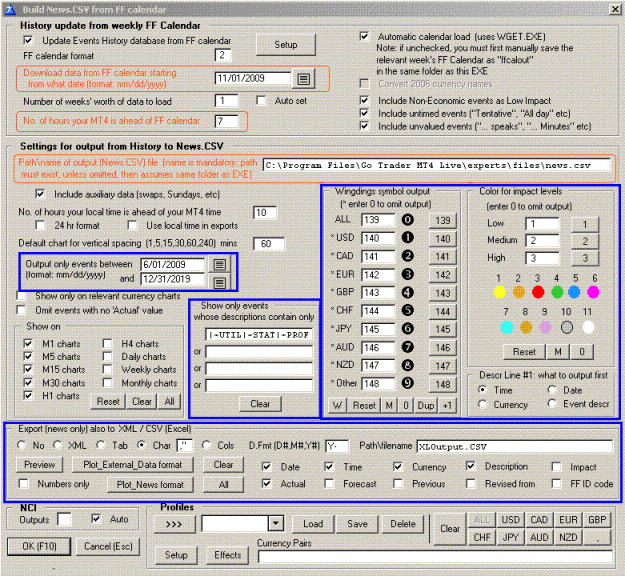
Task: Toggle Update Events History database checkbox
Action: (x=28, y=40)
